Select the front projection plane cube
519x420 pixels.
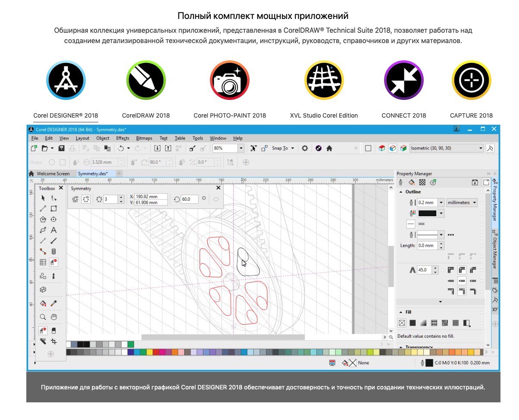click(x=393, y=148)
